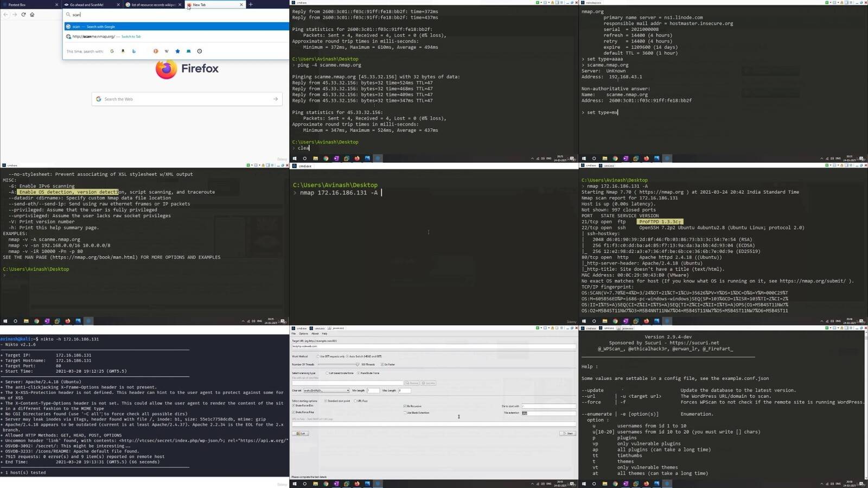This screenshot has width=868, height=488.
Task: Click the Firefox forward arrow
Action: (15, 14)
